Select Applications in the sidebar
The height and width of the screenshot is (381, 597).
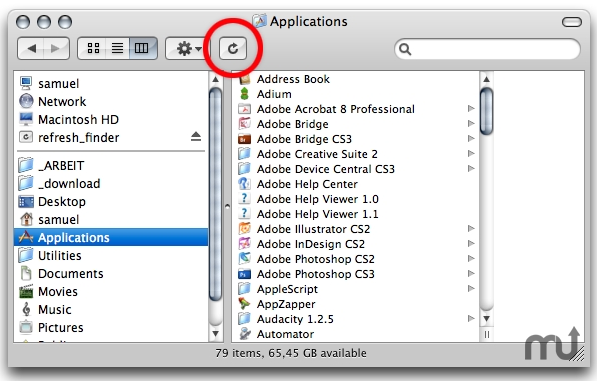(x=111, y=238)
